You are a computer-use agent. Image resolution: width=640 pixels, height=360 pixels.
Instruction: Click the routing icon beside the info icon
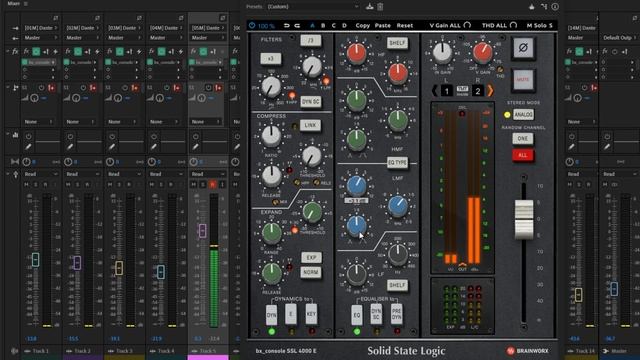(x=544, y=7)
